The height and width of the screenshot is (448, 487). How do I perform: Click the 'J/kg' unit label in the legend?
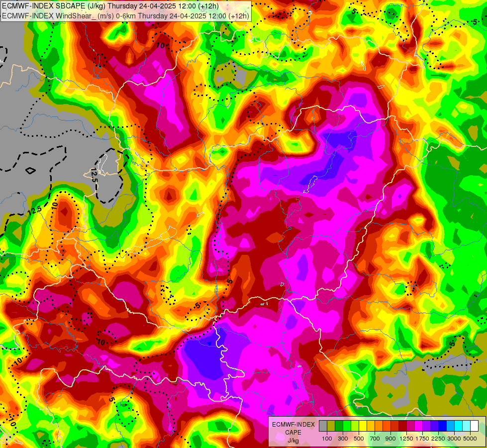[293, 441]
